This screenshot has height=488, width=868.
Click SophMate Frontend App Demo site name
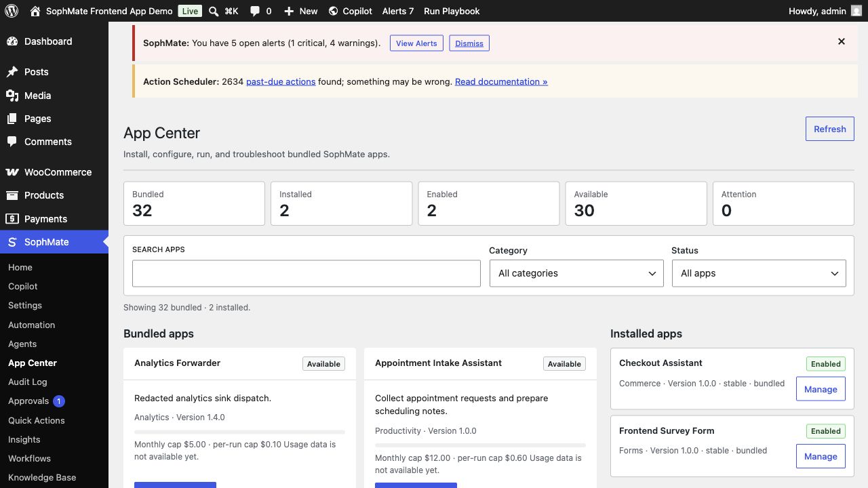pyautogui.click(x=109, y=11)
